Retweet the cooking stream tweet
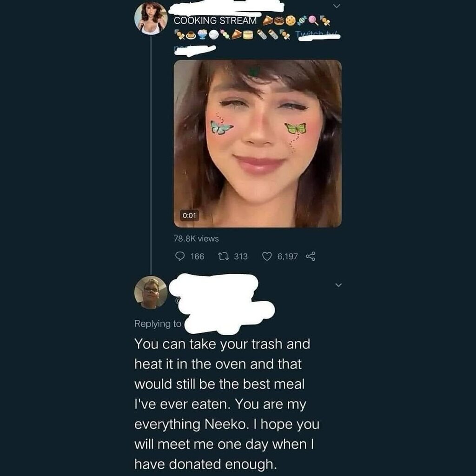476x476 pixels. coord(223,256)
